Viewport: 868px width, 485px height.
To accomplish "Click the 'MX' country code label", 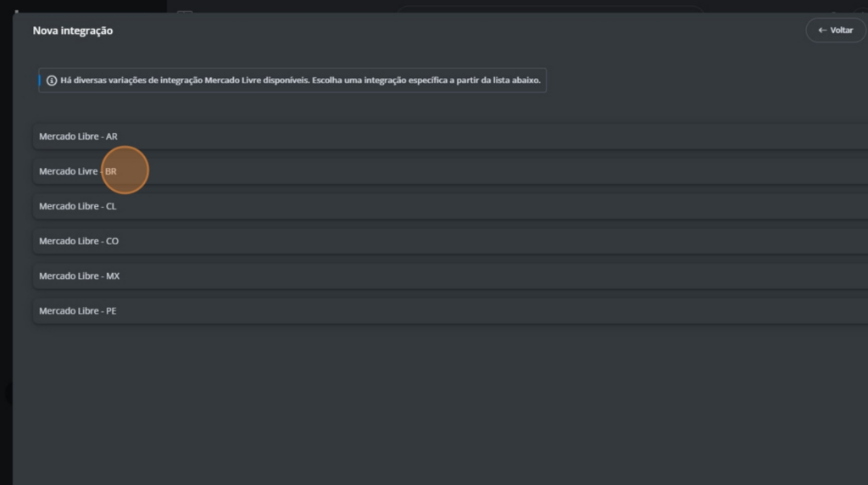I will click(113, 276).
